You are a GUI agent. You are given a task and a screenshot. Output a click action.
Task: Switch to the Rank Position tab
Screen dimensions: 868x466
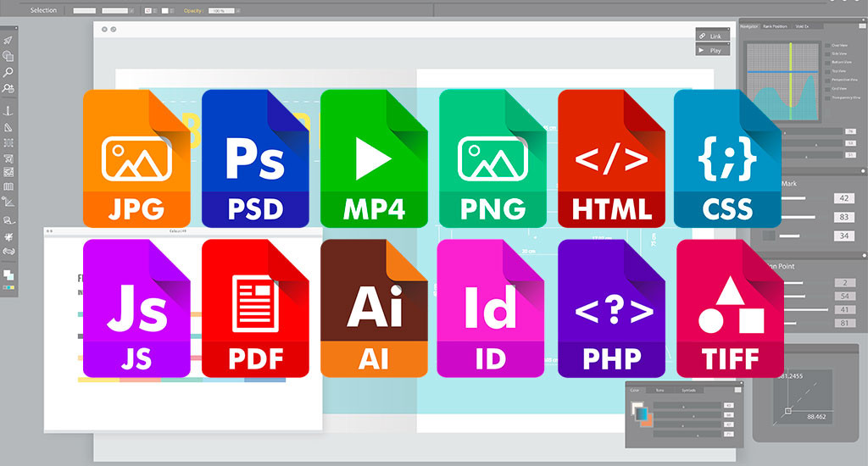point(775,26)
